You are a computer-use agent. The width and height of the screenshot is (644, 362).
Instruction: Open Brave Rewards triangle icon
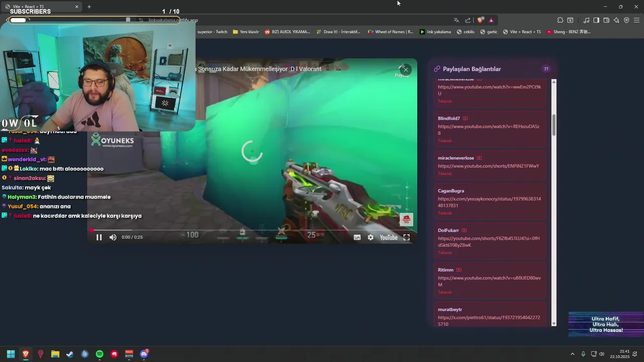click(491, 20)
